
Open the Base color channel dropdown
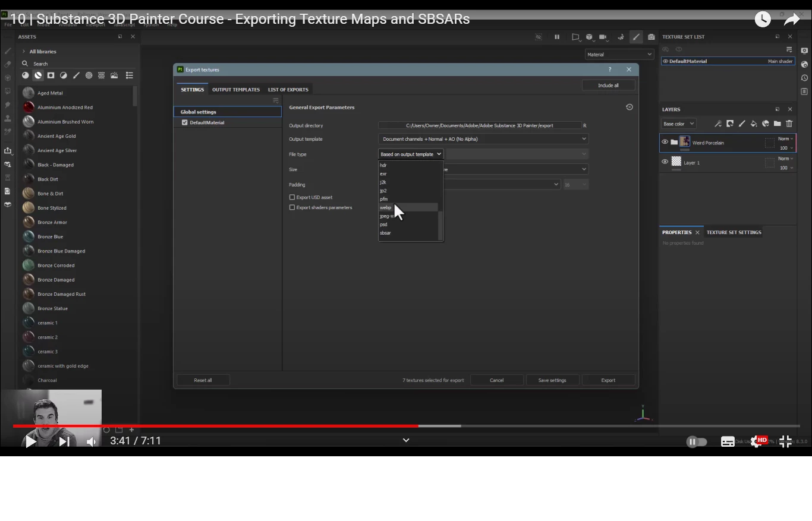678,124
